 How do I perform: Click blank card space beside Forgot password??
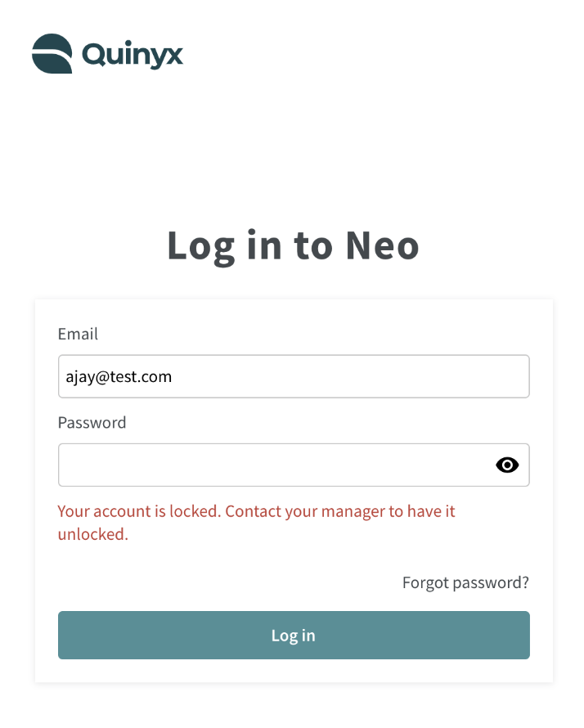click(x=227, y=582)
